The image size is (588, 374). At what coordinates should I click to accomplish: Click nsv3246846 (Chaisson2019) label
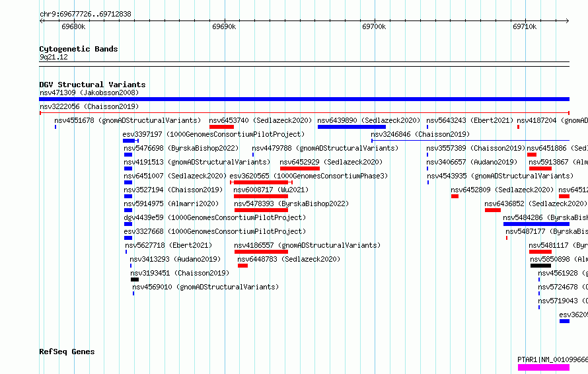click(420, 134)
